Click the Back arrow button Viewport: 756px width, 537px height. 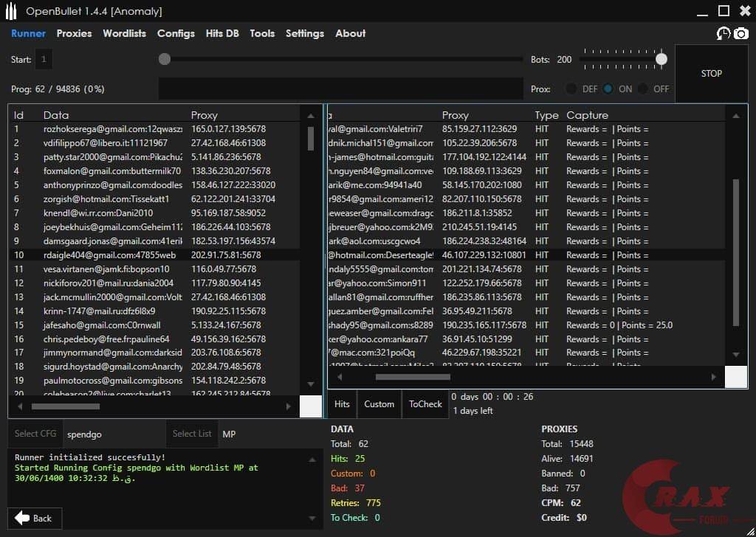coord(34,518)
